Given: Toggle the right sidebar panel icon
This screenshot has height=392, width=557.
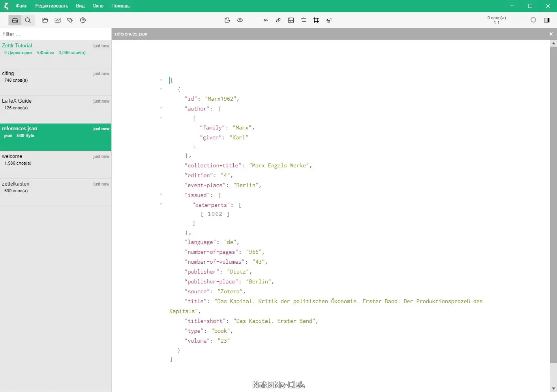Looking at the screenshot, I should tap(547, 20).
